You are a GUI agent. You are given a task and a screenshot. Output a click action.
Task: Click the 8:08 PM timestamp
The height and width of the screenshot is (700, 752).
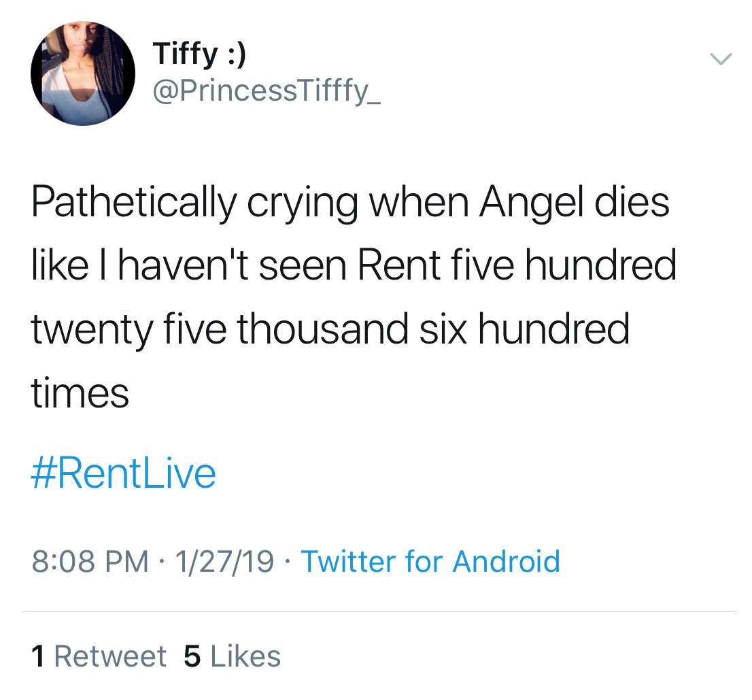click(90, 561)
